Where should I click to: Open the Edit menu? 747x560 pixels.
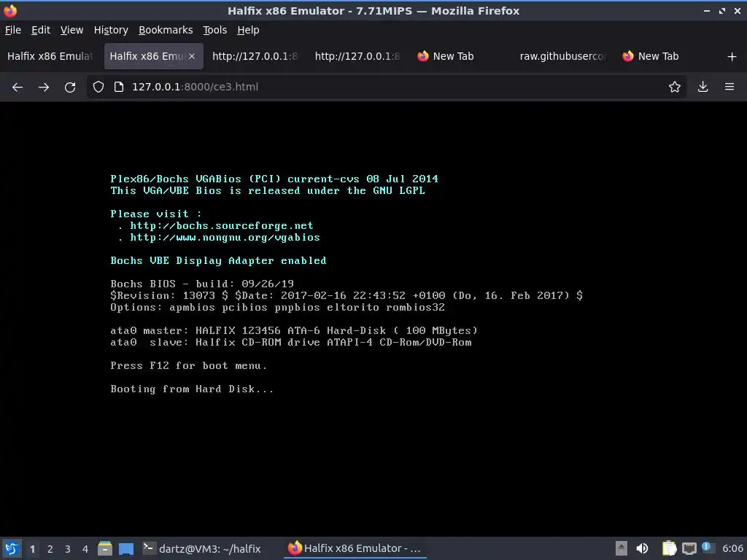(x=41, y=30)
